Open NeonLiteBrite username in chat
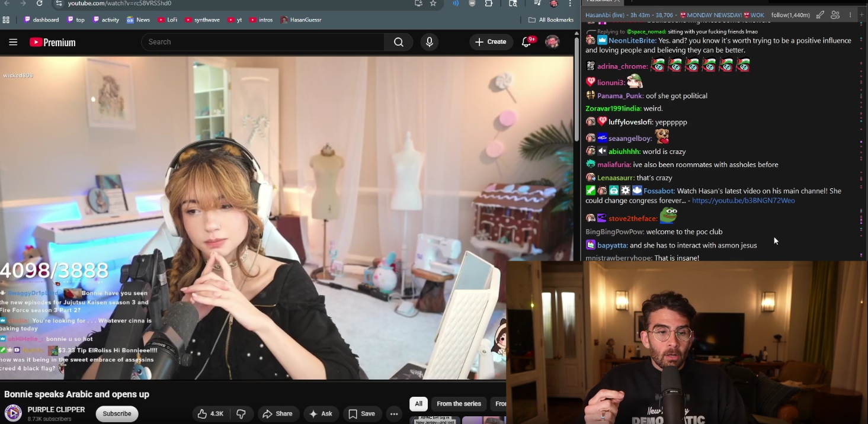The image size is (868, 424). tap(632, 41)
